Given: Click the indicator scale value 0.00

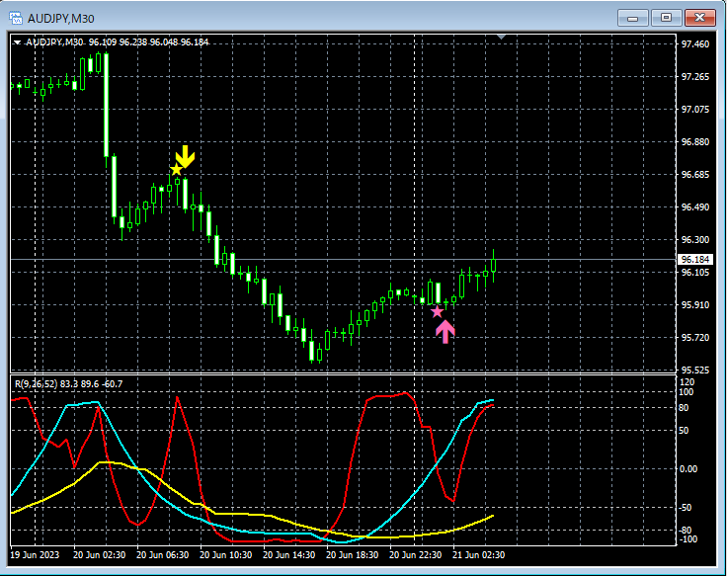Looking at the screenshot, I should click(688, 469).
